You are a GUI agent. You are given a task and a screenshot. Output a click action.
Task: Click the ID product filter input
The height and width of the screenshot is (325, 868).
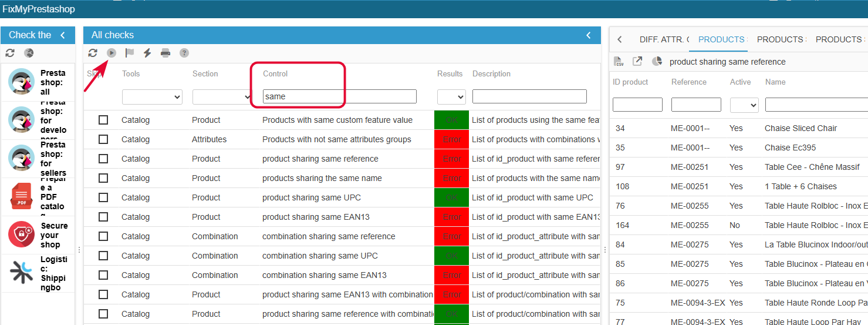(x=637, y=105)
